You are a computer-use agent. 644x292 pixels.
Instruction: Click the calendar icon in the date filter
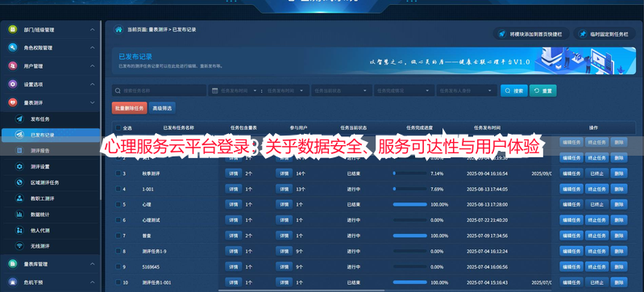215,90
